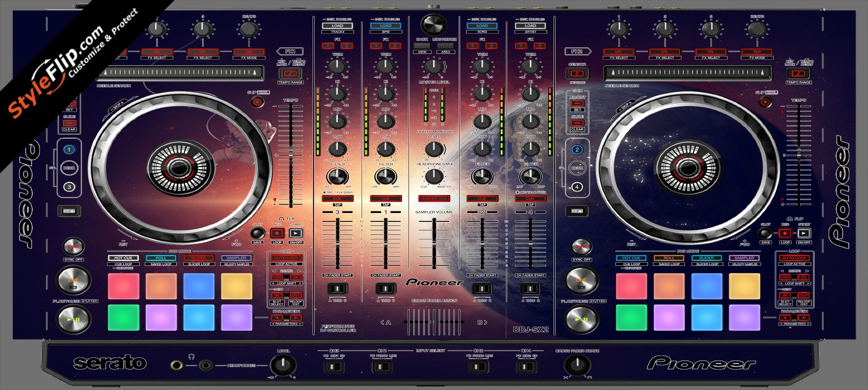Click left deck PARAMETER1 right arrow
Viewport: 868px width, 390px height.
coord(295,318)
